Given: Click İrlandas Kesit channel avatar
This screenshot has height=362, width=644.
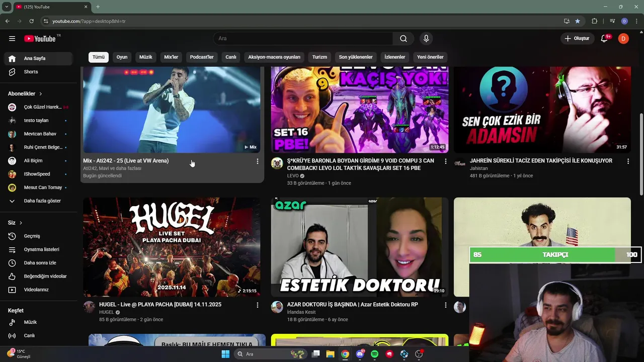Looking at the screenshot, I should [277, 307].
